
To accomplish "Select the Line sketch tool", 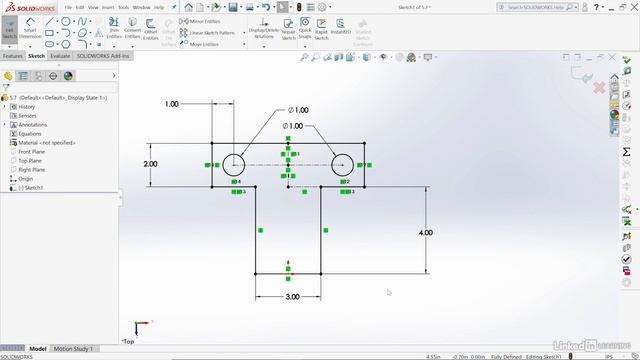I will (49, 21).
